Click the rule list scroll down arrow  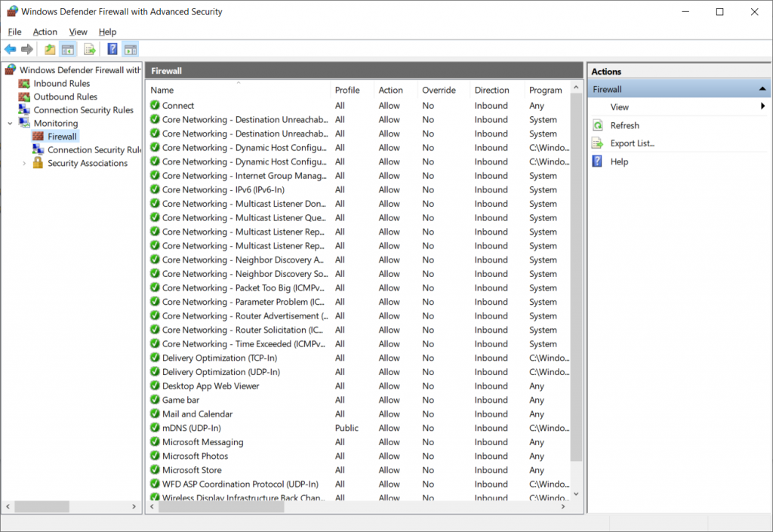click(x=576, y=494)
